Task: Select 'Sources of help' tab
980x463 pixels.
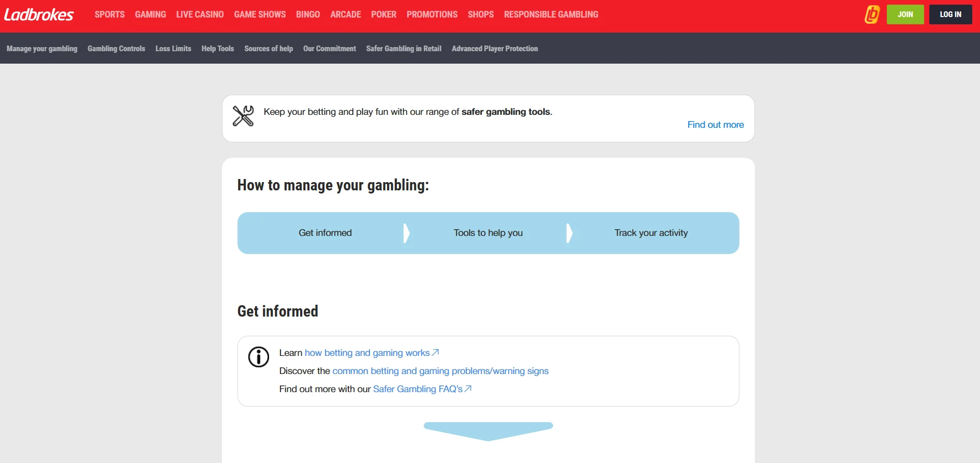Action: point(269,49)
